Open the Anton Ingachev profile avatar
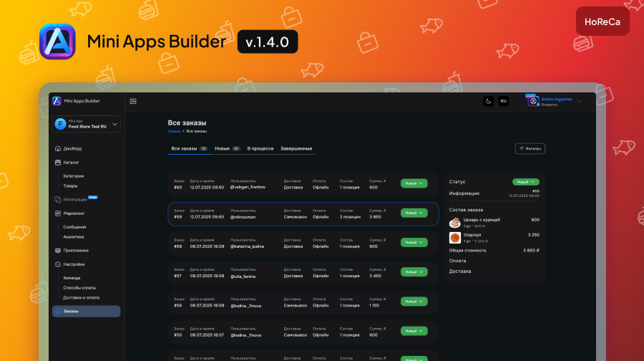Screen dimensions: 644x361 click(532, 101)
